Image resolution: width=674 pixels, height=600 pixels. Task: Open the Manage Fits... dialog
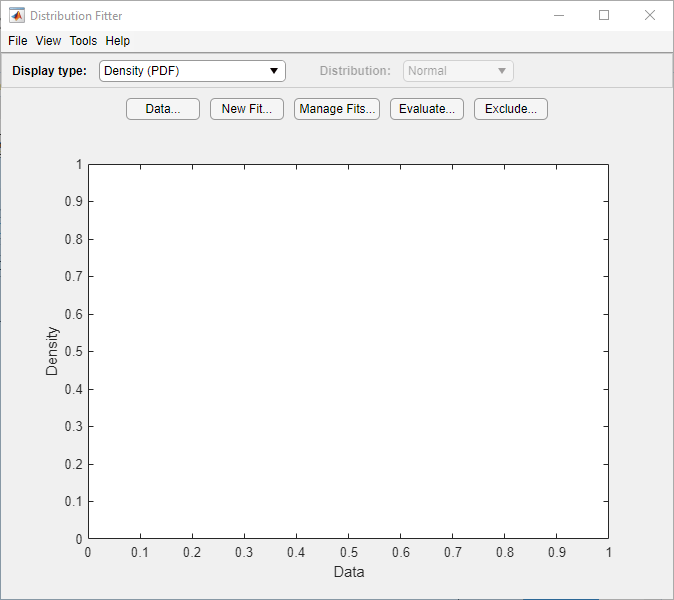pyautogui.click(x=337, y=109)
